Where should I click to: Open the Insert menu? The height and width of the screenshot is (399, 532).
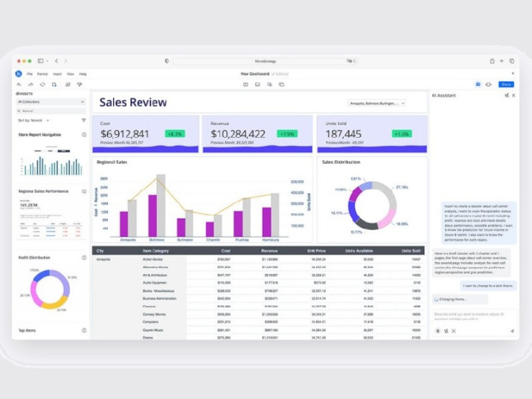coord(57,74)
